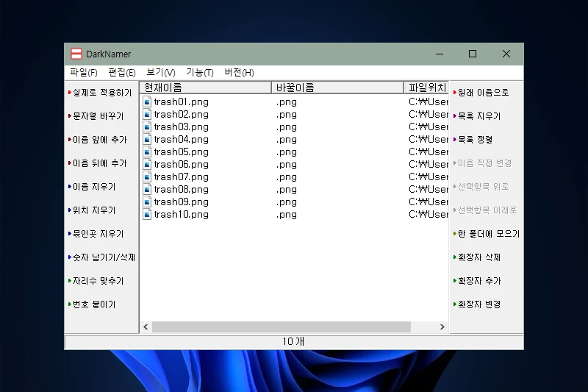The image size is (588, 392).
Task: Open the 보기(V) menu
Action: pos(160,72)
